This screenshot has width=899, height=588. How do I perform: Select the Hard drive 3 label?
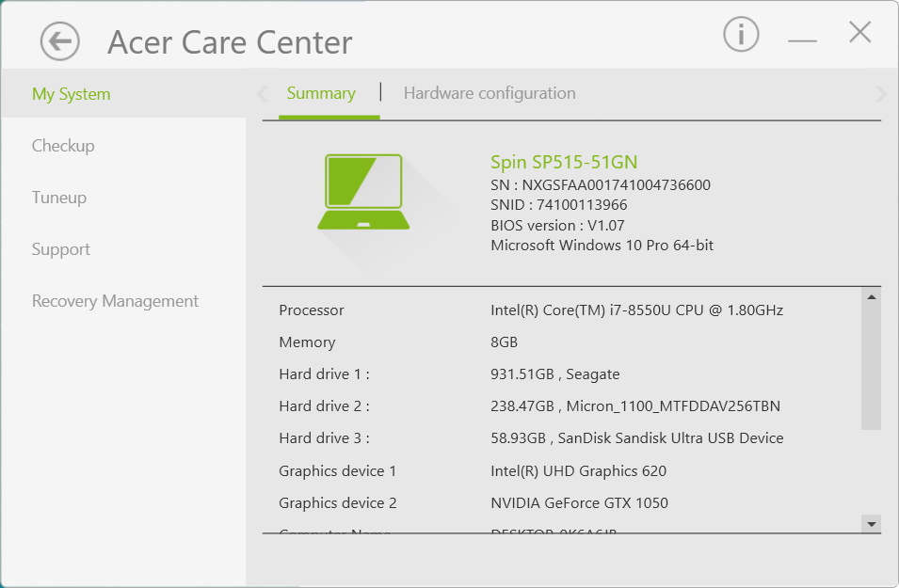tap(324, 438)
